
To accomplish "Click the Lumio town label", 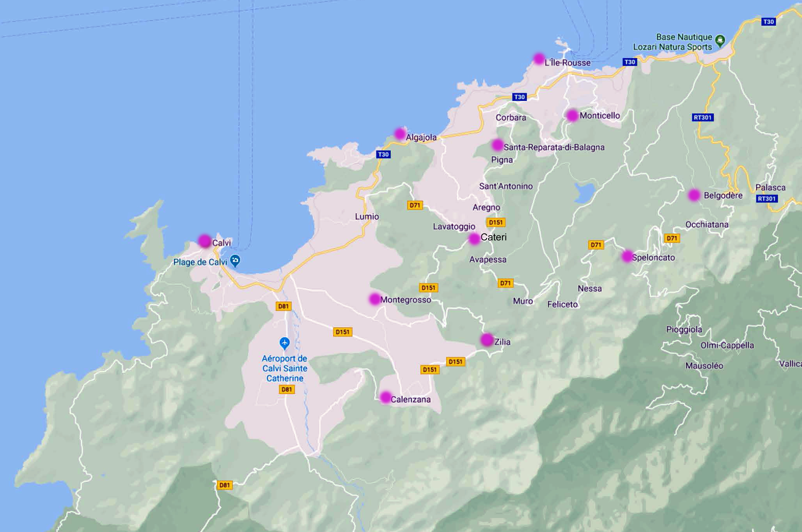I will click(x=367, y=216).
